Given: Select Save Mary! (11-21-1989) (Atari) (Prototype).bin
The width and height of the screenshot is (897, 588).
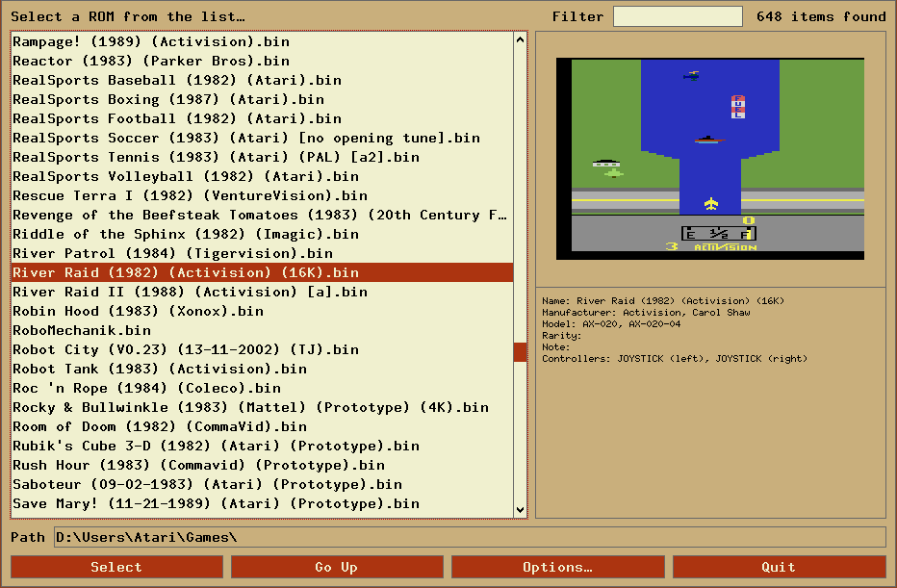Looking at the screenshot, I should point(262,504).
